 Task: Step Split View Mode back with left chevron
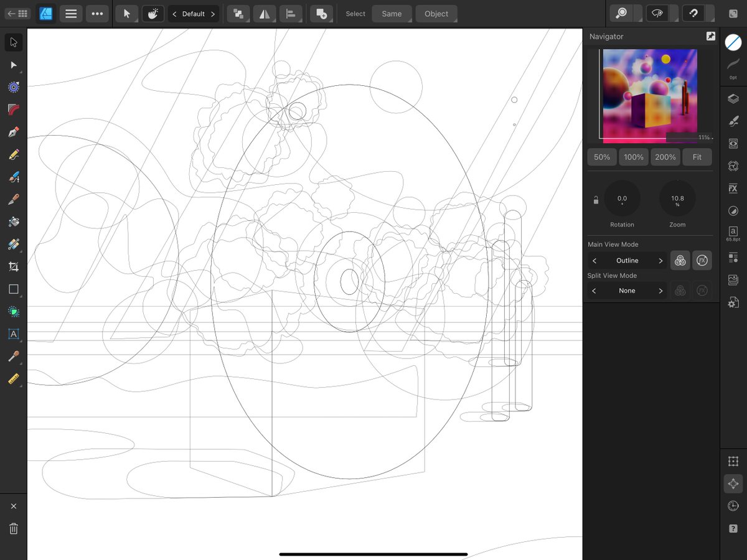click(x=594, y=290)
